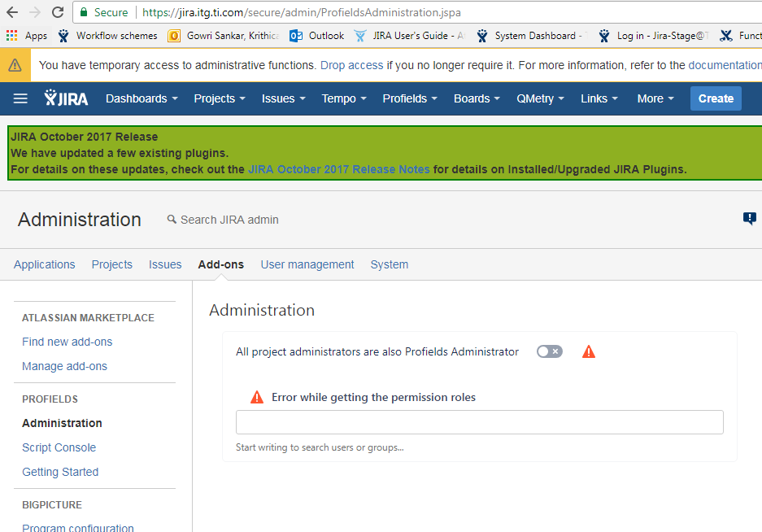Click the green Secure padlock icon

(84, 12)
